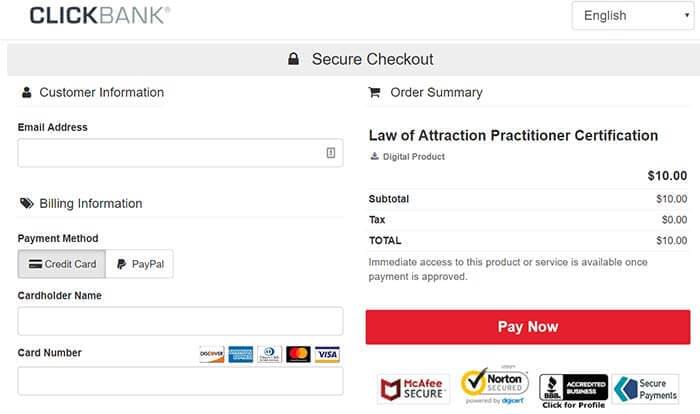Screen dimensions: 700x414
Task: Click the Card Number input box
Action: point(180,381)
